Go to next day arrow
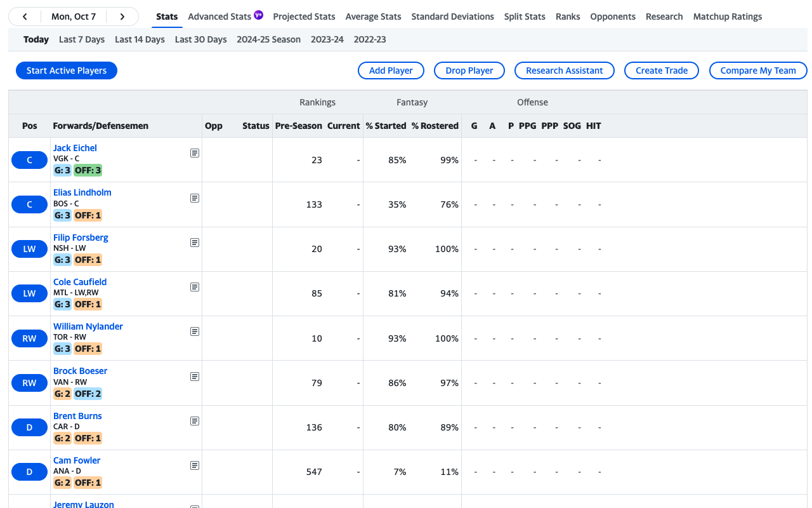Screen dimensions: 812x508 tap(122, 17)
